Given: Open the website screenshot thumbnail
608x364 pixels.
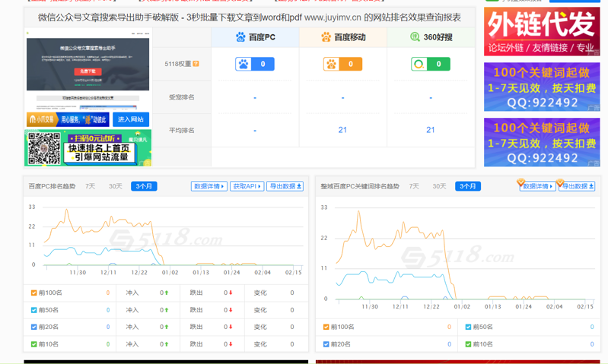Looking at the screenshot, I should pyautogui.click(x=88, y=70).
